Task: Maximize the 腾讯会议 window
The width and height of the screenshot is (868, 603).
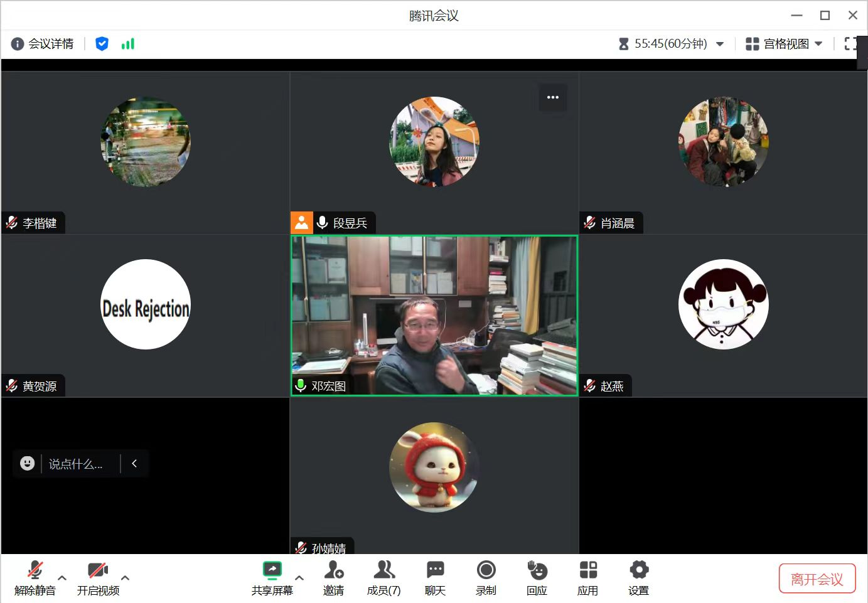Action: pos(825,16)
